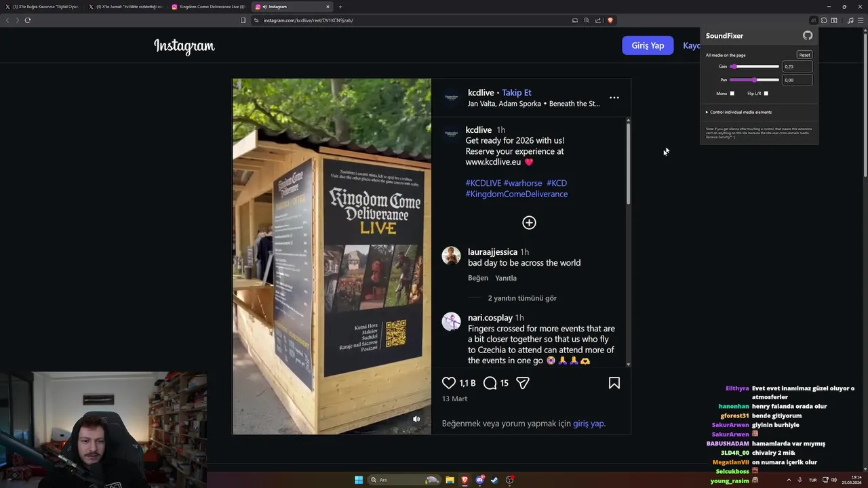Open the taskbar clock and date
Viewport: 868px width, 488px height.
852,480
